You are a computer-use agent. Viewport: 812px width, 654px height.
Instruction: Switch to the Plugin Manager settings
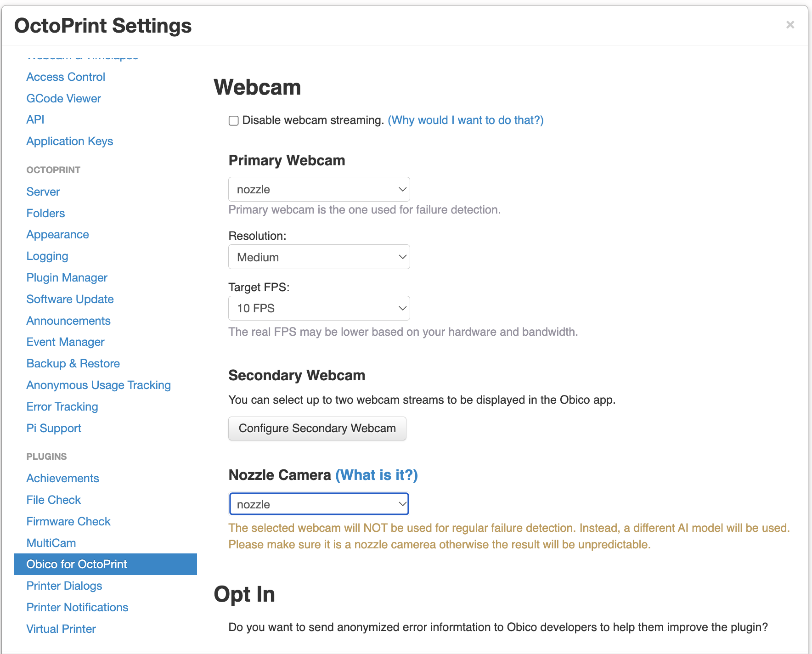click(x=67, y=278)
